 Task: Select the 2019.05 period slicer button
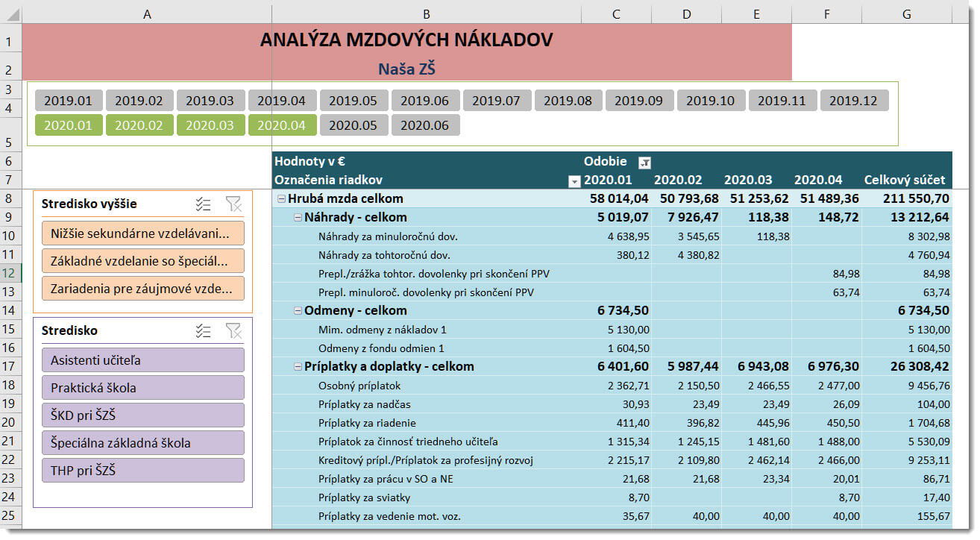[354, 101]
